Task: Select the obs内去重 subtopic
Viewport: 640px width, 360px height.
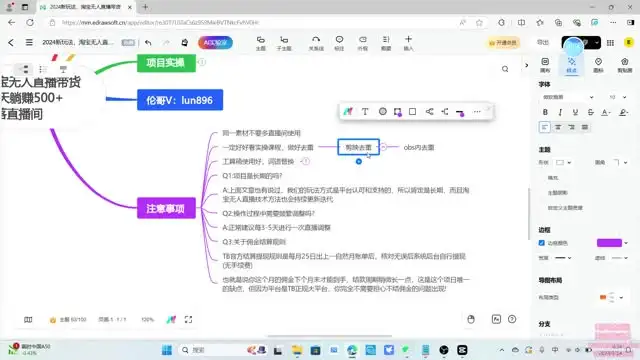Action: [419, 147]
